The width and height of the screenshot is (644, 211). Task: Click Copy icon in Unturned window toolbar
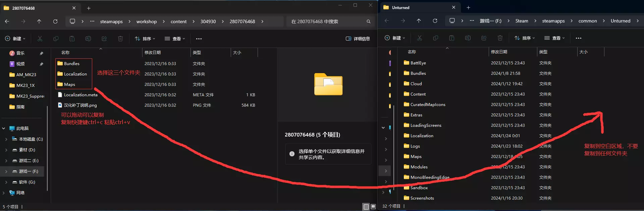click(436, 38)
